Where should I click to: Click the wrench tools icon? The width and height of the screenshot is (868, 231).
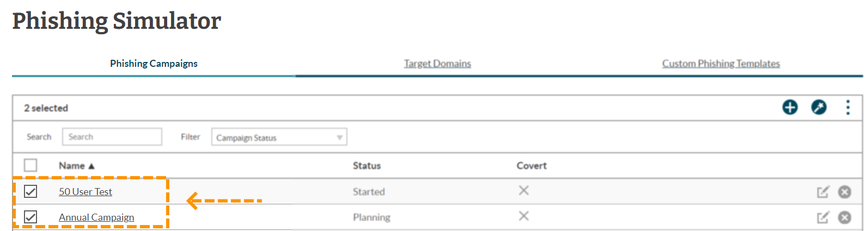(x=818, y=108)
